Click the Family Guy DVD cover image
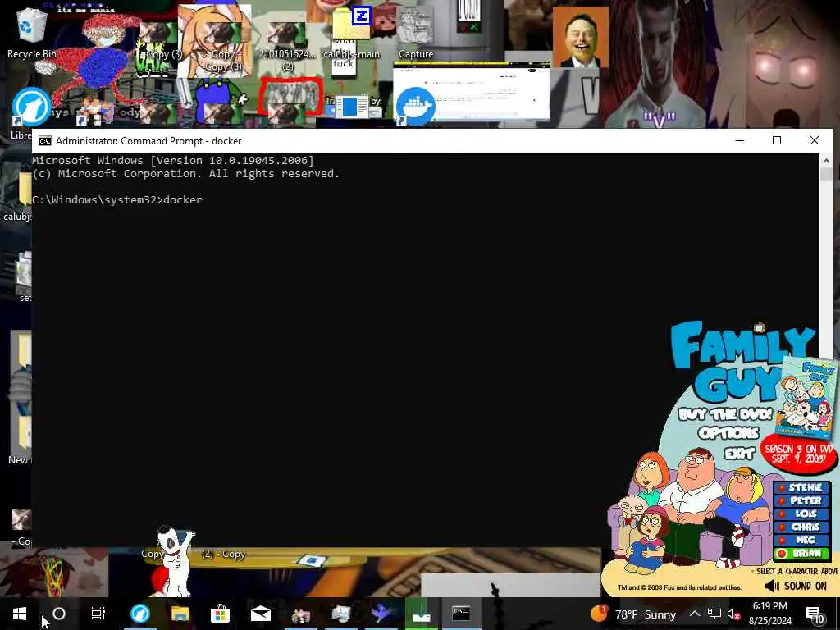 [x=806, y=398]
